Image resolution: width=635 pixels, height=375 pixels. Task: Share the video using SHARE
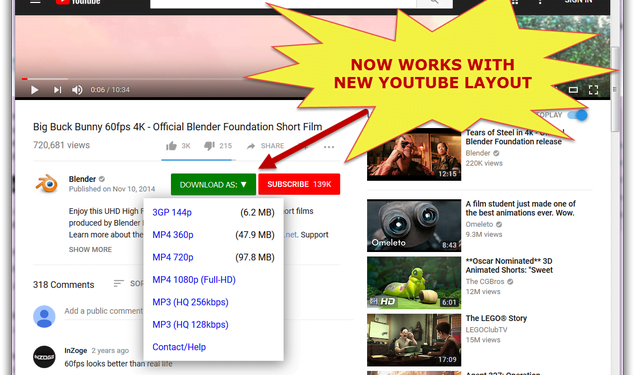click(265, 146)
